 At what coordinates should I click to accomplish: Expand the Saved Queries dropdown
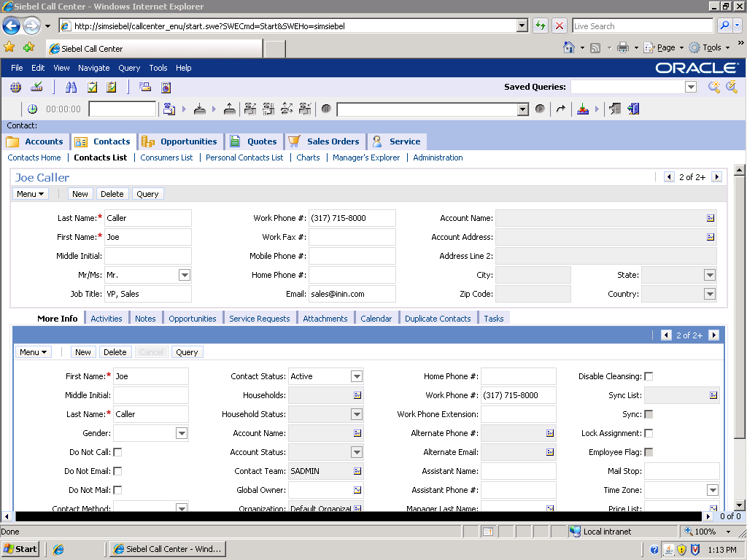pos(691,87)
